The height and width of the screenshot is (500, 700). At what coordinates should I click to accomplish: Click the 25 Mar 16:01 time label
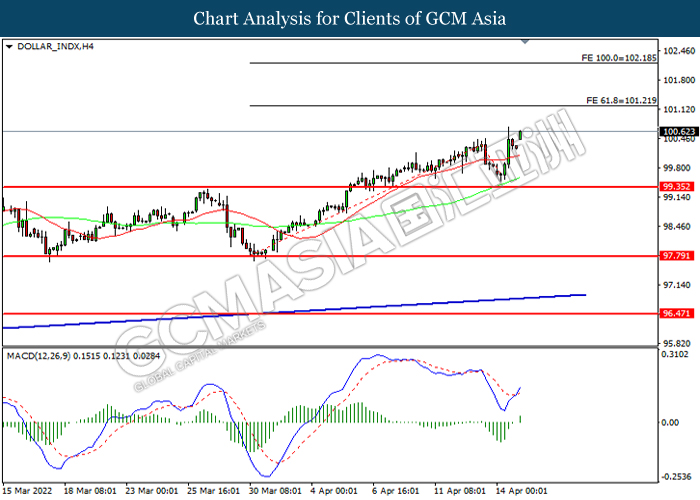point(213,491)
